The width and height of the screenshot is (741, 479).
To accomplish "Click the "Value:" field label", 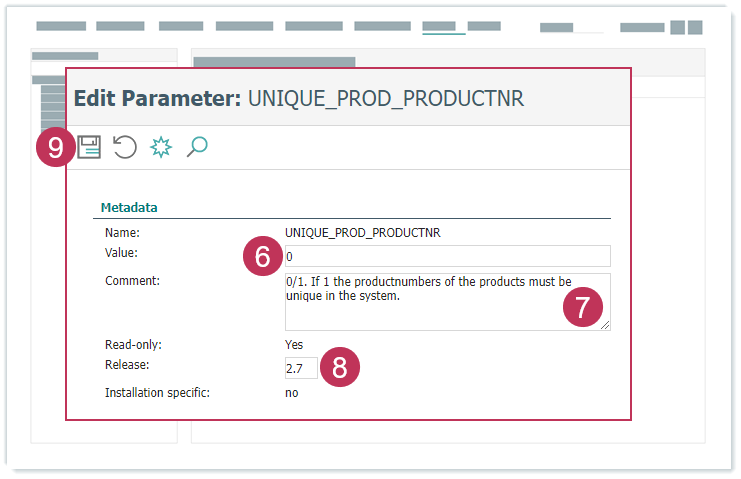I will 122,253.
